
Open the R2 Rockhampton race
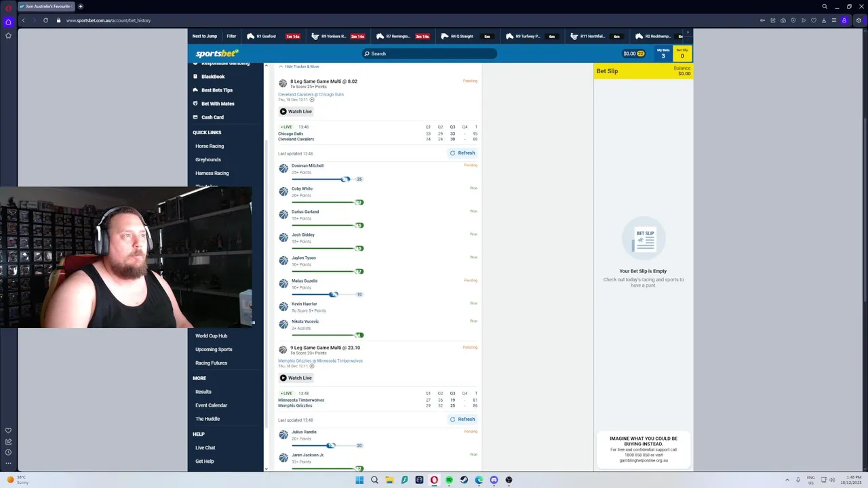pyautogui.click(x=659, y=37)
